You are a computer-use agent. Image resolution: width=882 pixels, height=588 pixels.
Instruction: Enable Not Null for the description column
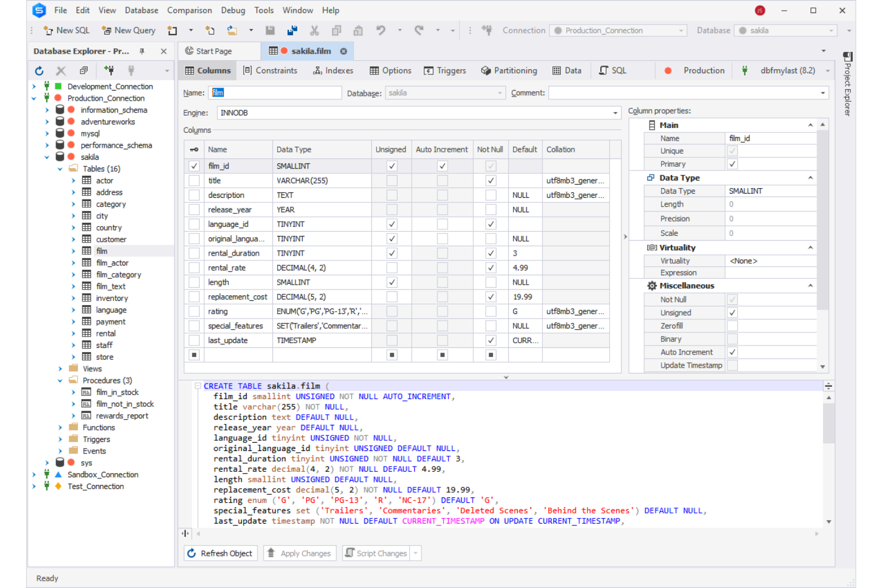490,195
